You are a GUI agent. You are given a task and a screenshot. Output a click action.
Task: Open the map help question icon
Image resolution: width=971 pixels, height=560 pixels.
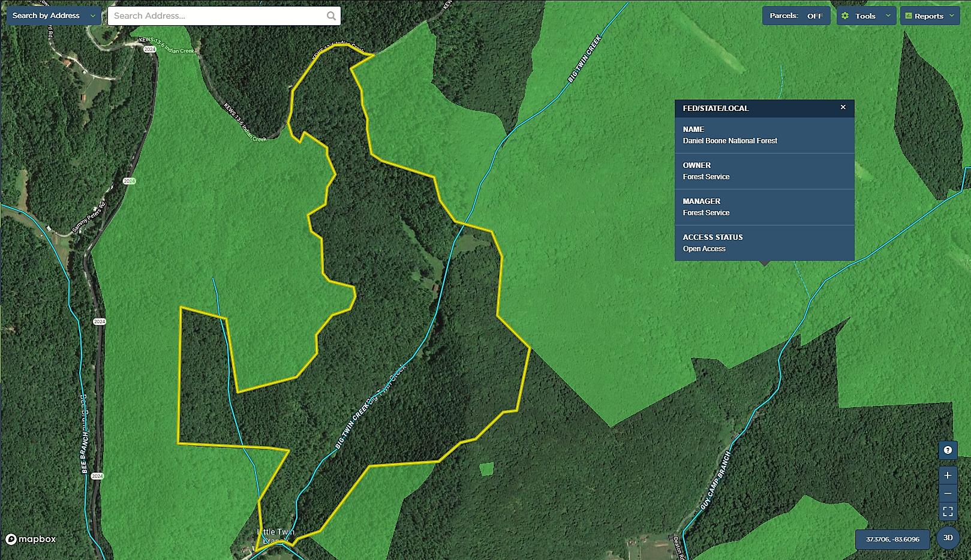click(948, 450)
